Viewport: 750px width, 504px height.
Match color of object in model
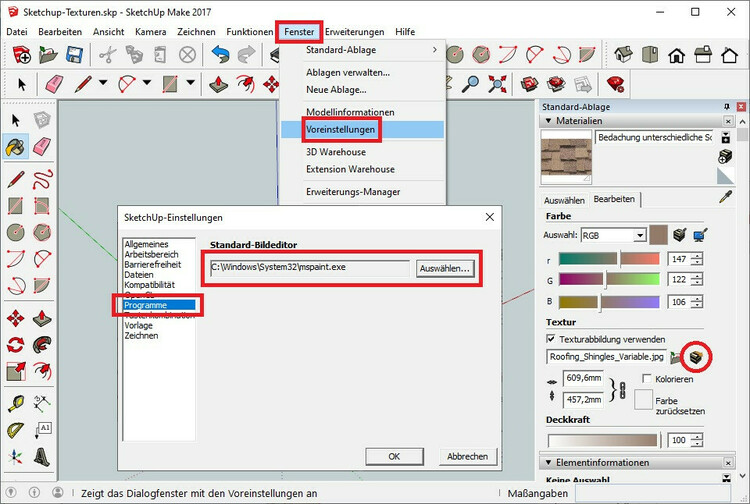[x=679, y=235]
